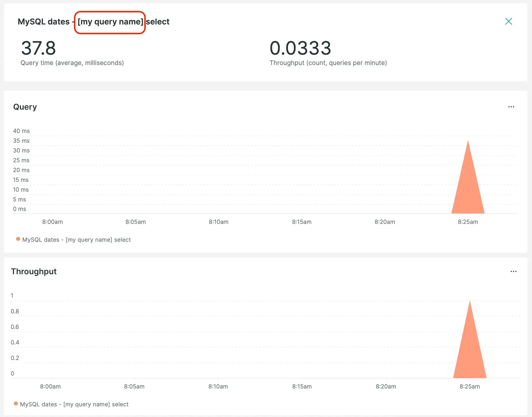Click the Query chart heading
The width and height of the screenshot is (532, 417).
(25, 107)
